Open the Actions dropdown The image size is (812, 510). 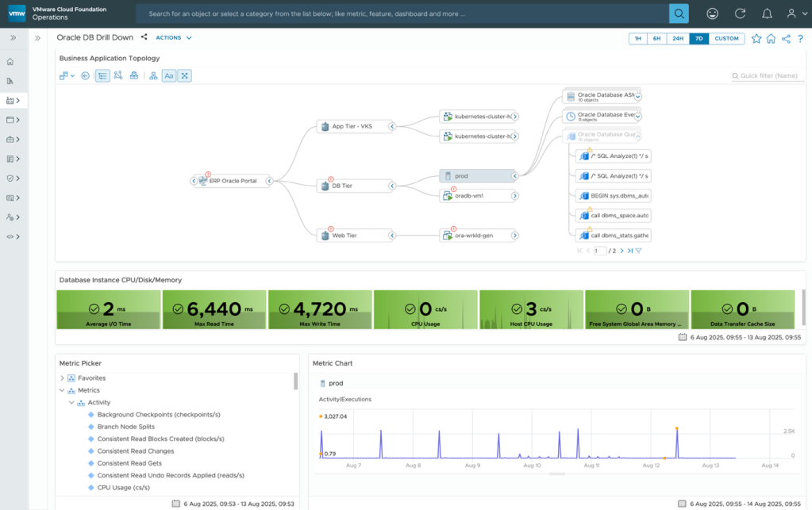173,37
